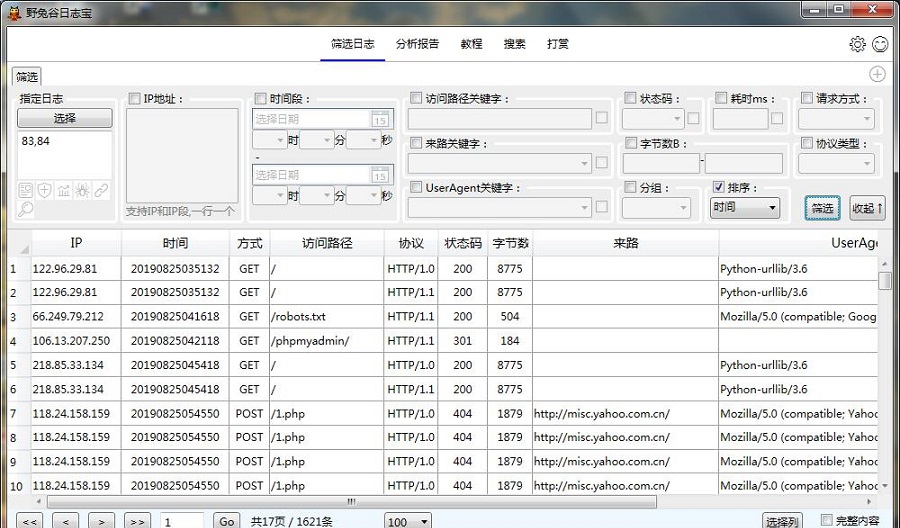Tick the 状态码 checkbox
The width and height of the screenshot is (900, 528).
point(630,99)
